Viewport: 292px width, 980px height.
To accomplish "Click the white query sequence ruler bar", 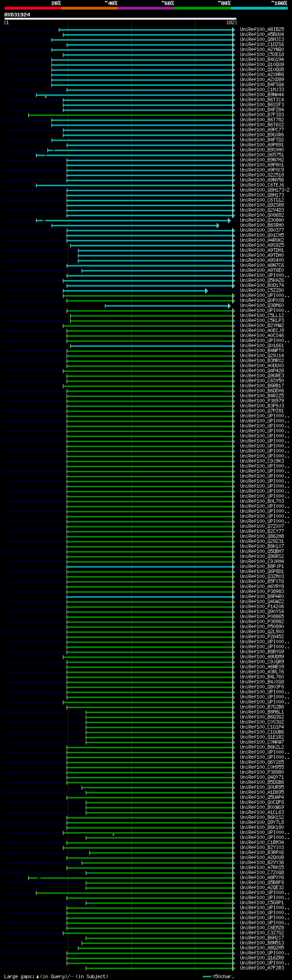I will coord(120,19).
